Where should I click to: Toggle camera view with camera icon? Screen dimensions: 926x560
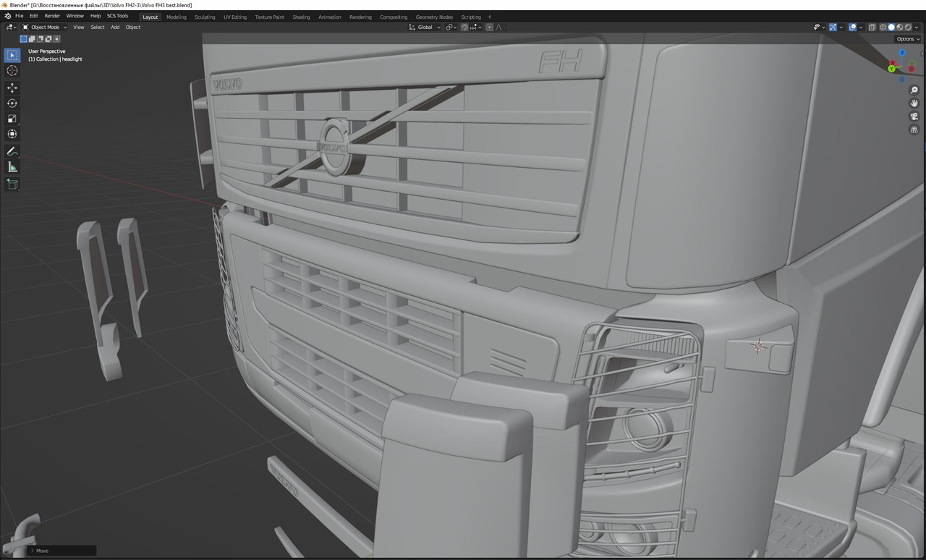914,116
